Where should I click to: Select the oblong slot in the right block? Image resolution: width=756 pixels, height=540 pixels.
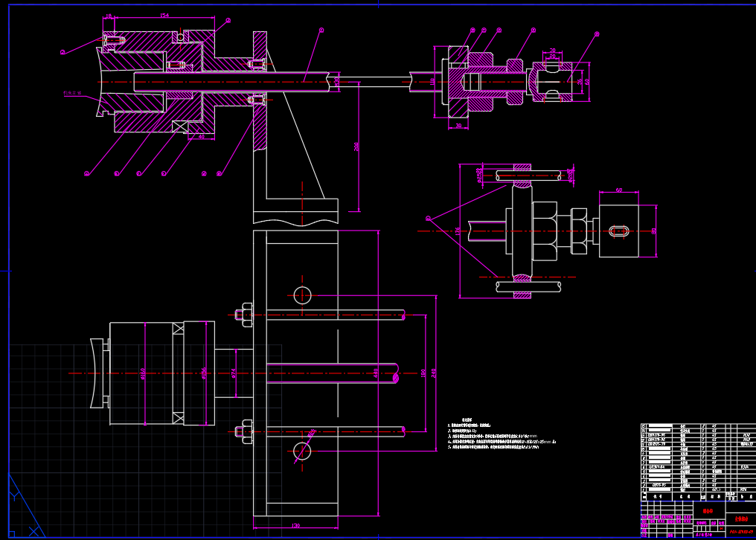pos(618,231)
